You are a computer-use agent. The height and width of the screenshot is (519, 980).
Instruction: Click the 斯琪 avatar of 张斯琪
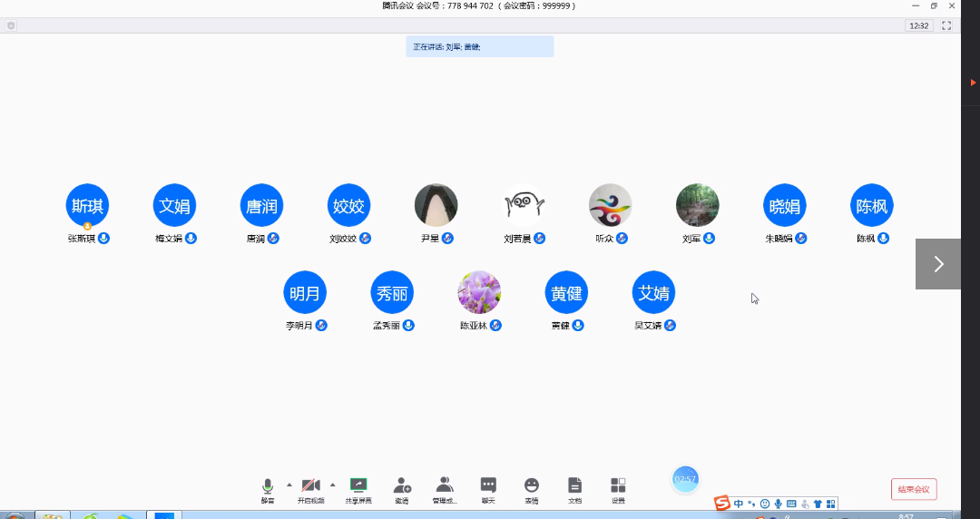tap(87, 205)
